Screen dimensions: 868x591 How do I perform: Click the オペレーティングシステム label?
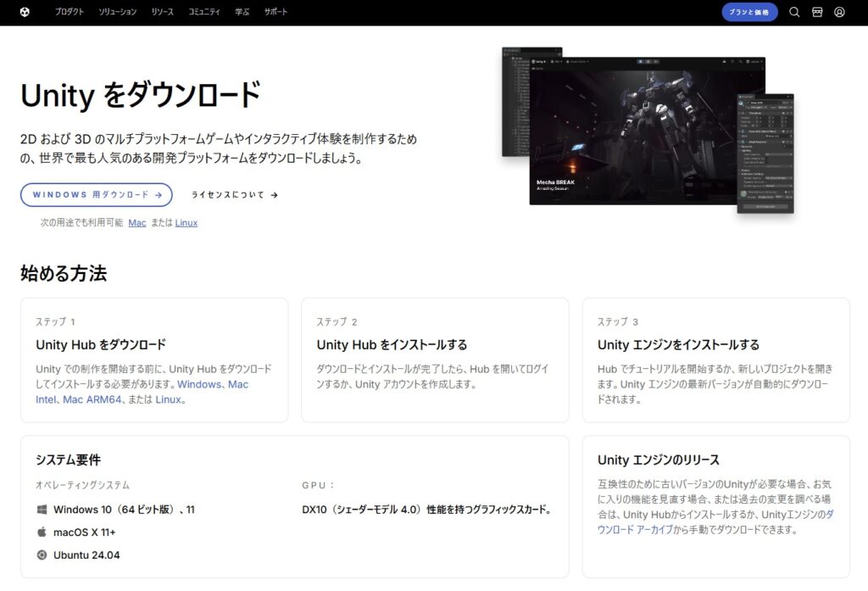click(82, 485)
